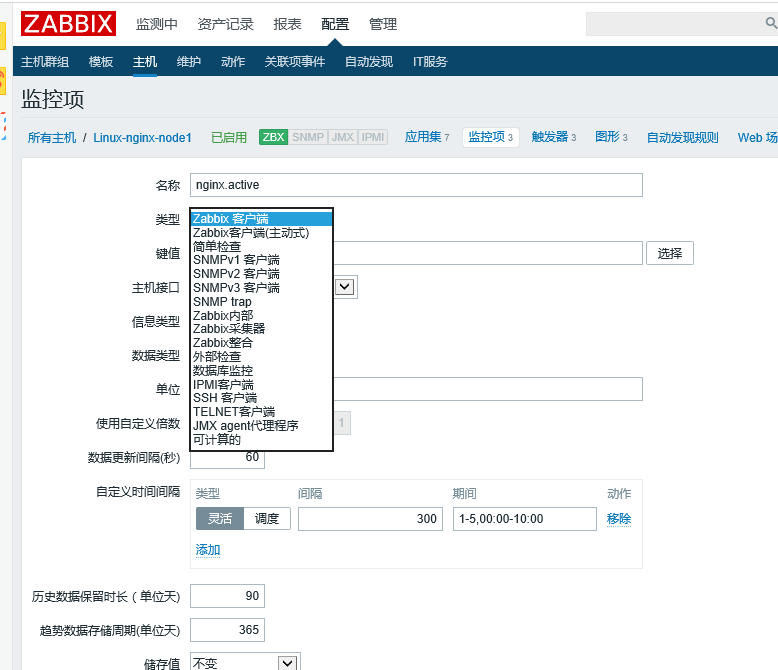Go to 模板 submenu
This screenshot has width=778, height=670.
(101, 62)
